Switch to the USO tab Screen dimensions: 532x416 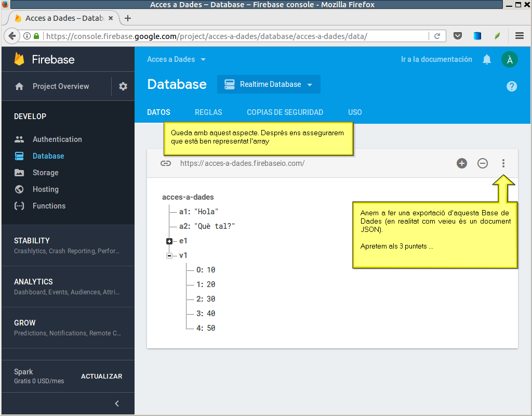[355, 112]
